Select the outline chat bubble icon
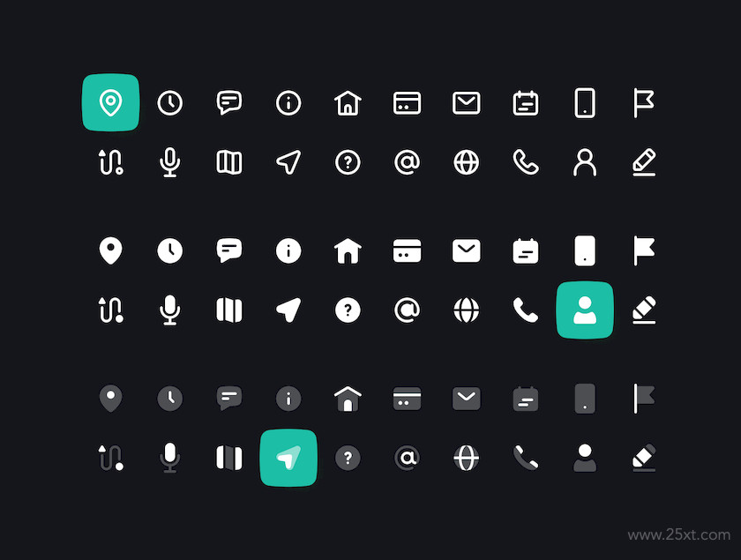Viewport: 741px width, 560px height. 229,102
